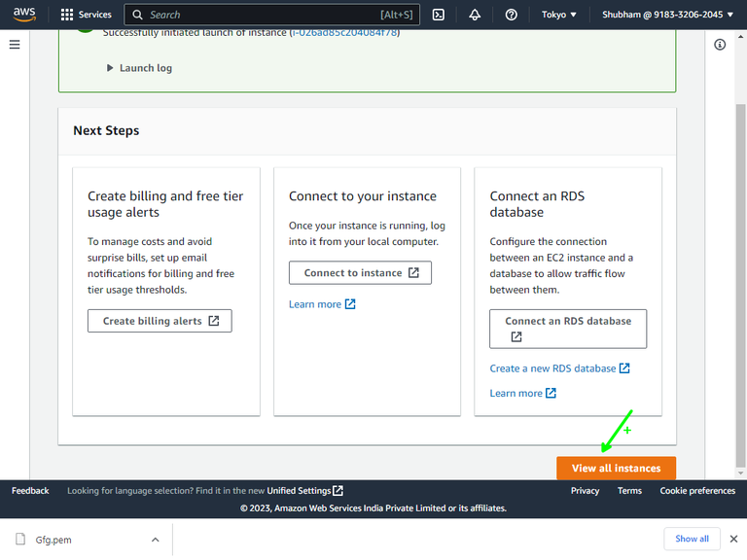Click View all instances button
Screen dimensions: 747x560
point(616,468)
